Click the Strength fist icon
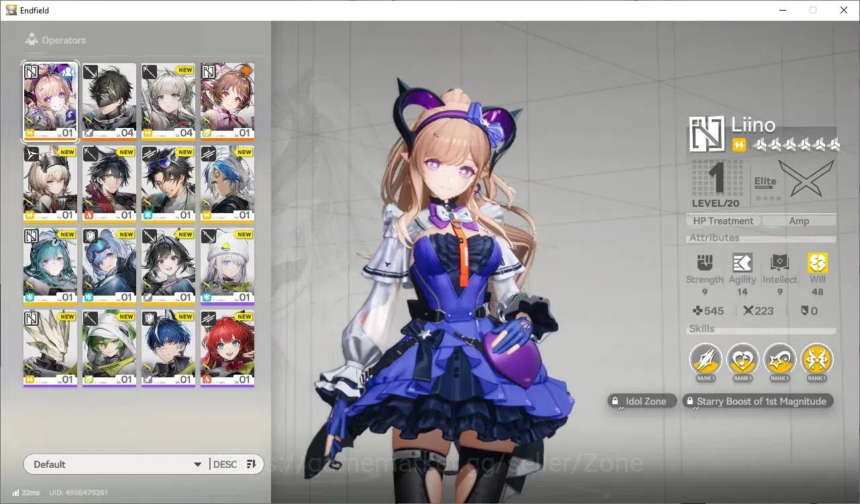The width and height of the screenshot is (860, 504). click(704, 262)
